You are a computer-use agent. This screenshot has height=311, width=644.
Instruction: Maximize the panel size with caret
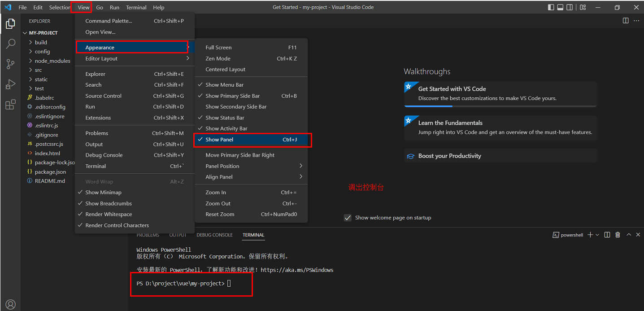coord(629,235)
